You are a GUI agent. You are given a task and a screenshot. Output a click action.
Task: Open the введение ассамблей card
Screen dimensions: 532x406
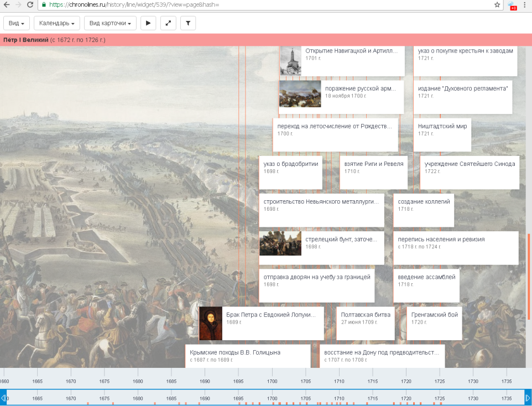[426, 285]
